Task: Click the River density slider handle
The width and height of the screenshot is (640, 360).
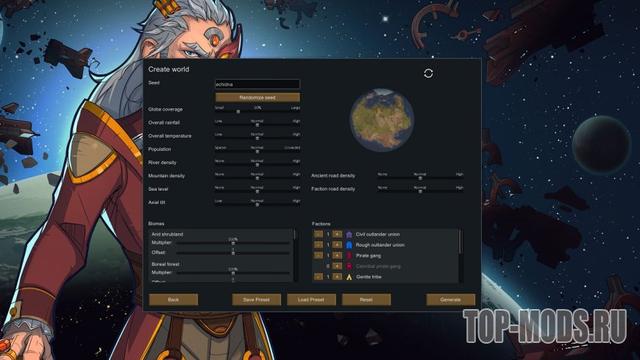Action: coord(257,165)
